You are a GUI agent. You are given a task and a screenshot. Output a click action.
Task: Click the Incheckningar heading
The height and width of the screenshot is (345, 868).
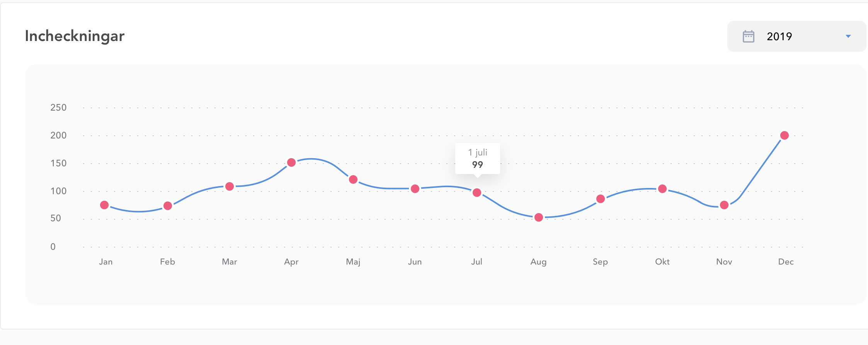click(x=75, y=36)
